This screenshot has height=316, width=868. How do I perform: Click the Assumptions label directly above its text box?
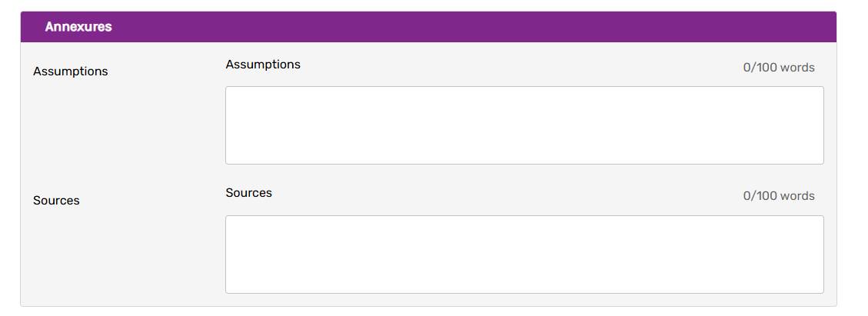[x=263, y=65]
